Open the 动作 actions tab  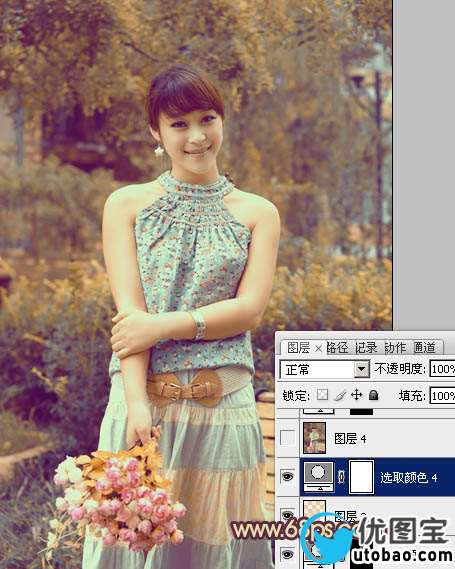point(395,348)
